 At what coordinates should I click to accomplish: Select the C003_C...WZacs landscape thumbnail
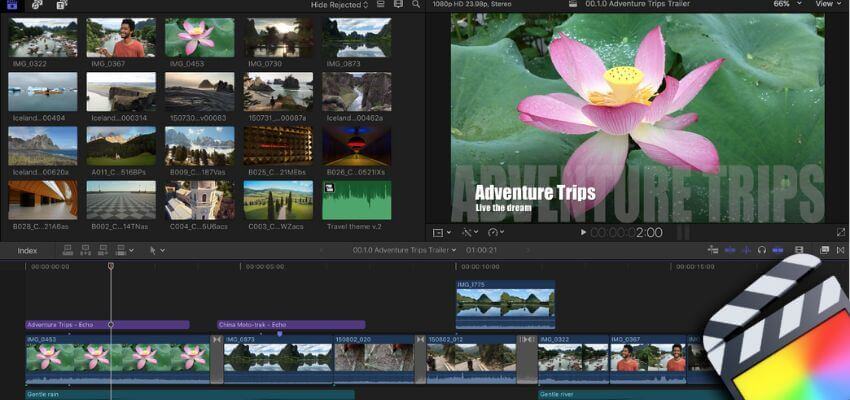278,200
